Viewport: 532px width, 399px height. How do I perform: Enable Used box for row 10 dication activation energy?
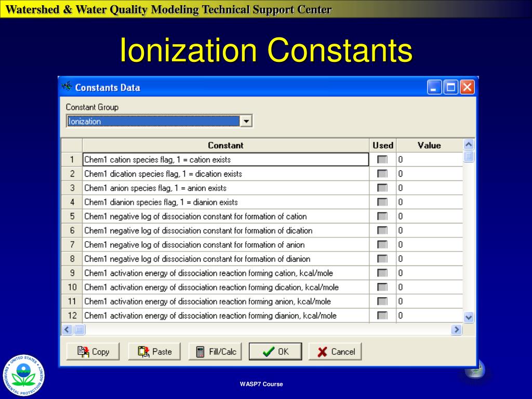(x=382, y=287)
